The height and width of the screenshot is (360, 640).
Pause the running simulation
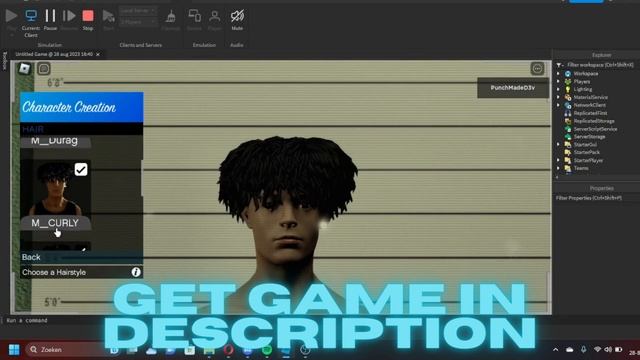tap(50, 16)
